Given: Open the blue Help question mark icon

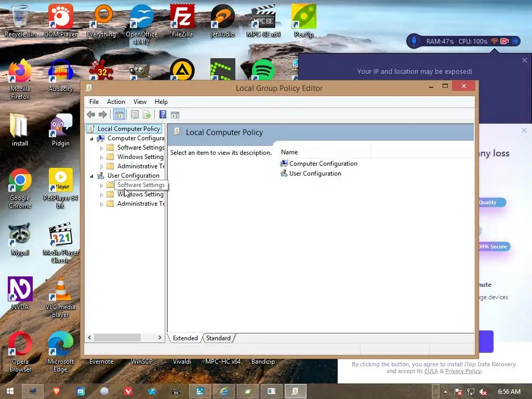Looking at the screenshot, I should [163, 115].
